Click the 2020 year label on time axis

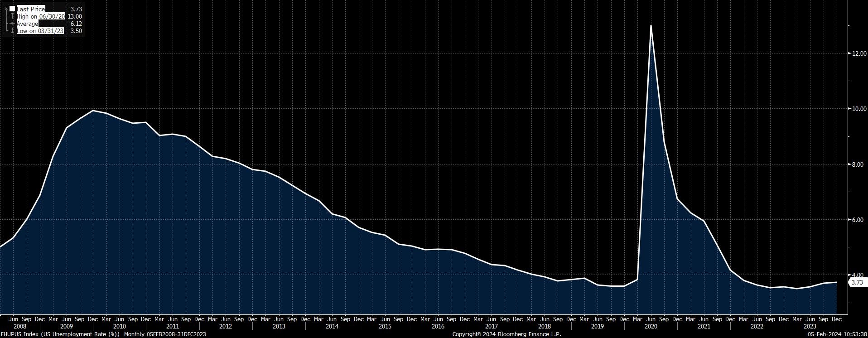click(651, 326)
